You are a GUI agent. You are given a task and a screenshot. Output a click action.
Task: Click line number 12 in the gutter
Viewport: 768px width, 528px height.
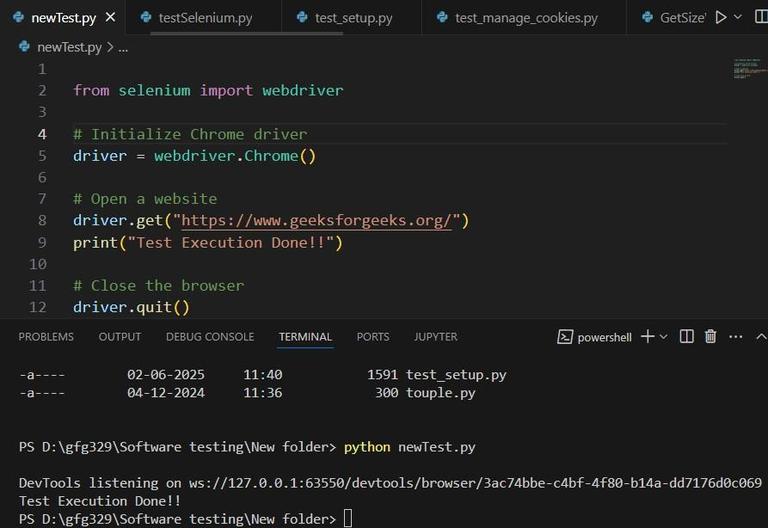tap(38, 307)
